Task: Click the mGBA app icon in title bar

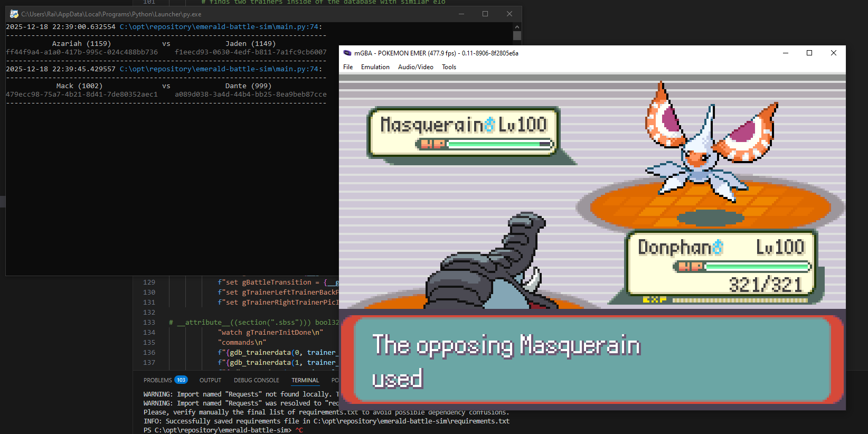Action: point(347,53)
